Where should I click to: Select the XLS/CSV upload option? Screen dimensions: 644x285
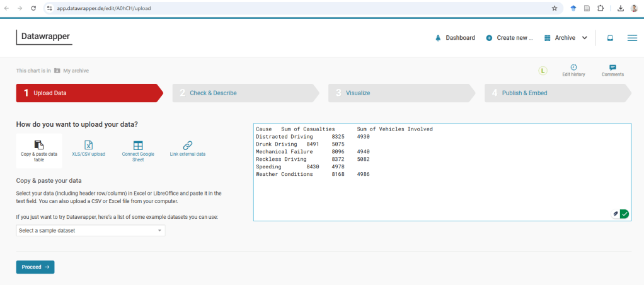pyautogui.click(x=89, y=148)
